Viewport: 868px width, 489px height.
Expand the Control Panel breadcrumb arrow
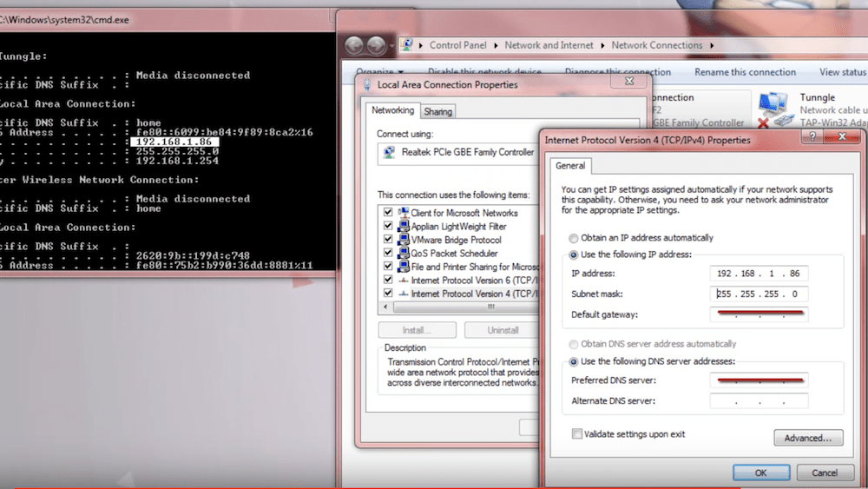point(496,45)
